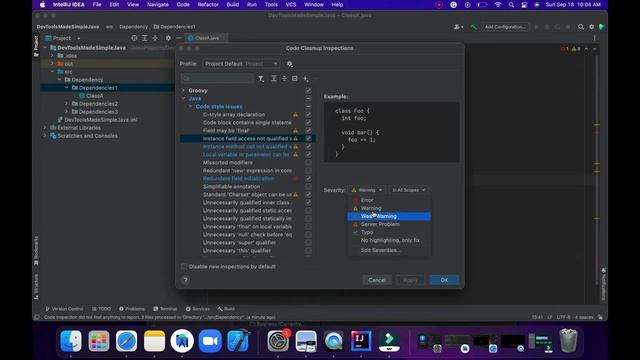Open the Problems tool window
The height and width of the screenshot is (360, 640).
tap(131, 309)
